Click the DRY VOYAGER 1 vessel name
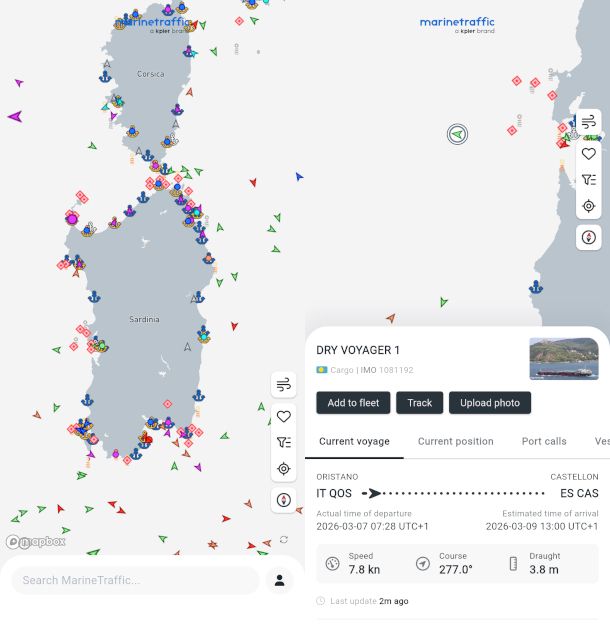The width and height of the screenshot is (610, 627). pyautogui.click(x=358, y=350)
